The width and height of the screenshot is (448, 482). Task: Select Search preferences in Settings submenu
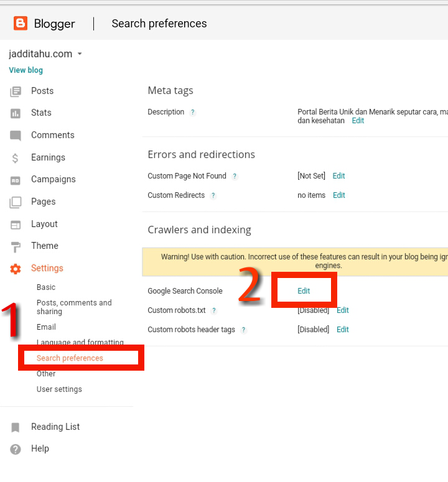point(70,358)
